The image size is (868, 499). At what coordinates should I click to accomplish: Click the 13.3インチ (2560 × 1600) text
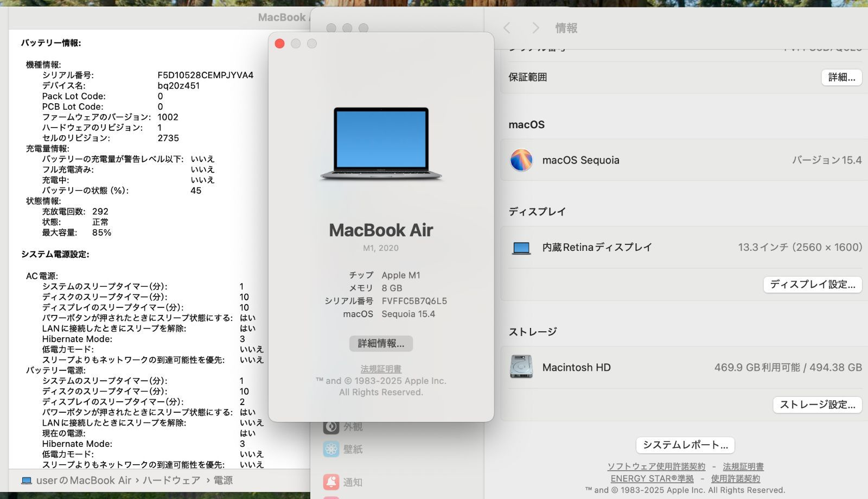(x=800, y=247)
